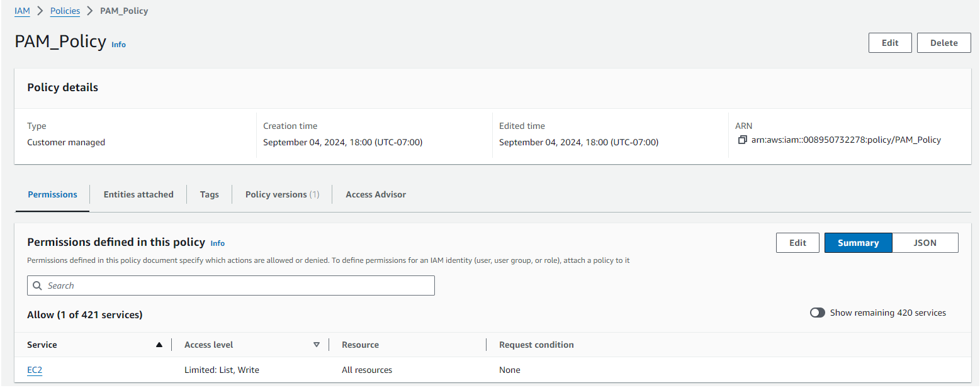Switch to the Entities attached tab
Viewport: 980px width, 388px height.
click(x=138, y=194)
